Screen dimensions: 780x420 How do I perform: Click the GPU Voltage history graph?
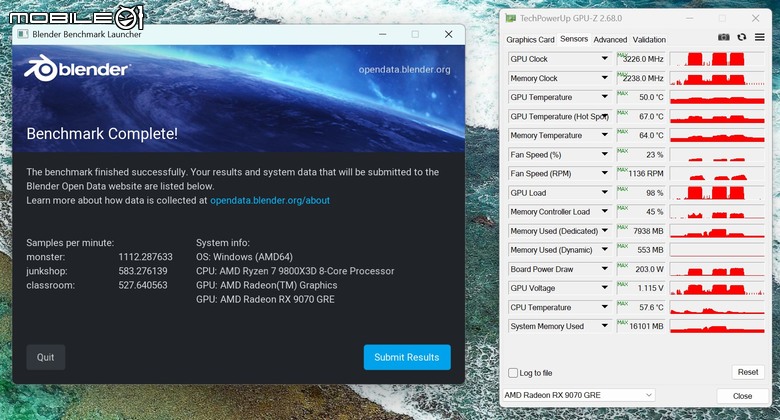coord(717,288)
